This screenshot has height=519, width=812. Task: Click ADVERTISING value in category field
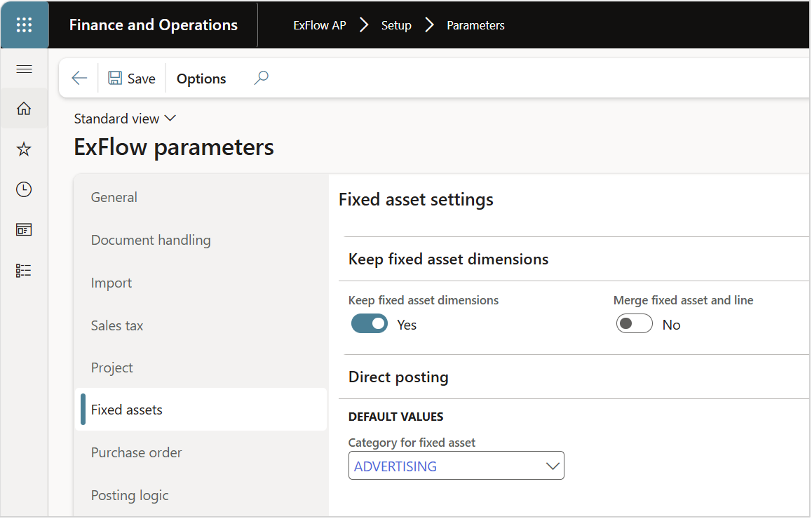tap(395, 466)
